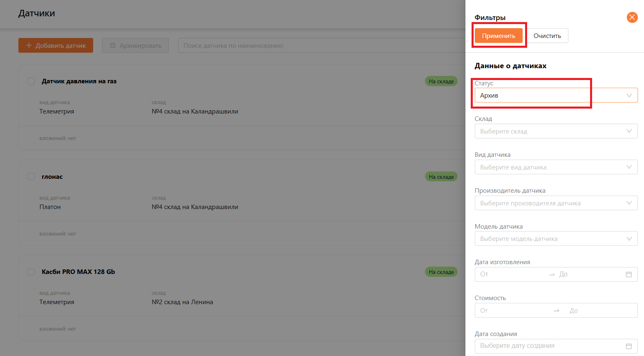Check the Касби PRO MAX 128 Gb item
644x356 pixels.
tap(31, 272)
